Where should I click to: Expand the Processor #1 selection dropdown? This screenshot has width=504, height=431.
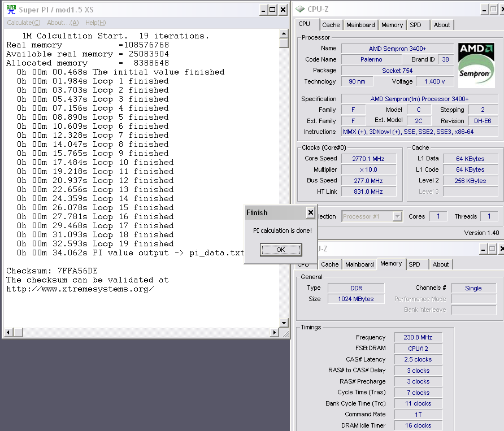(397, 216)
